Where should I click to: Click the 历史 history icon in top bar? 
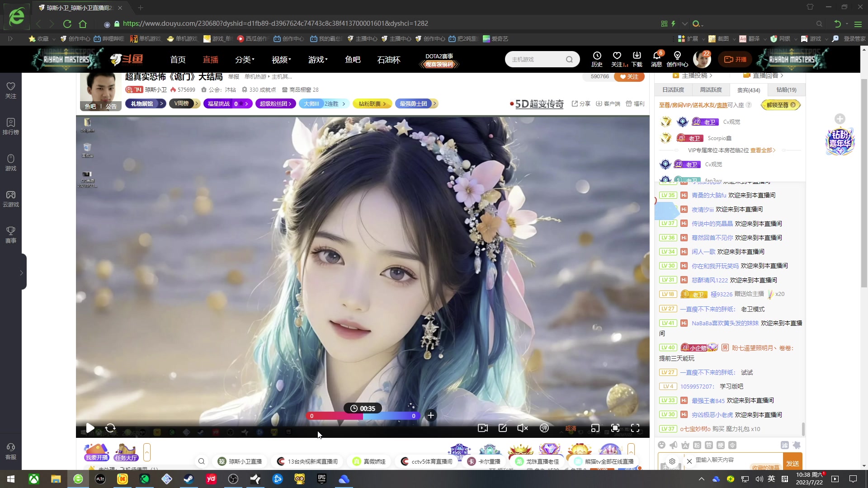597,59
